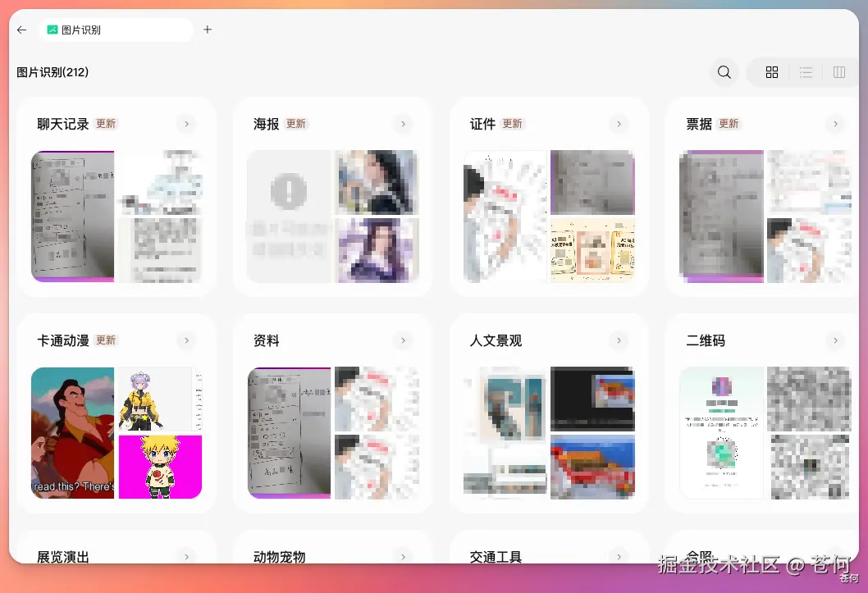
Task: Go back using the left arrow
Action: 21,30
